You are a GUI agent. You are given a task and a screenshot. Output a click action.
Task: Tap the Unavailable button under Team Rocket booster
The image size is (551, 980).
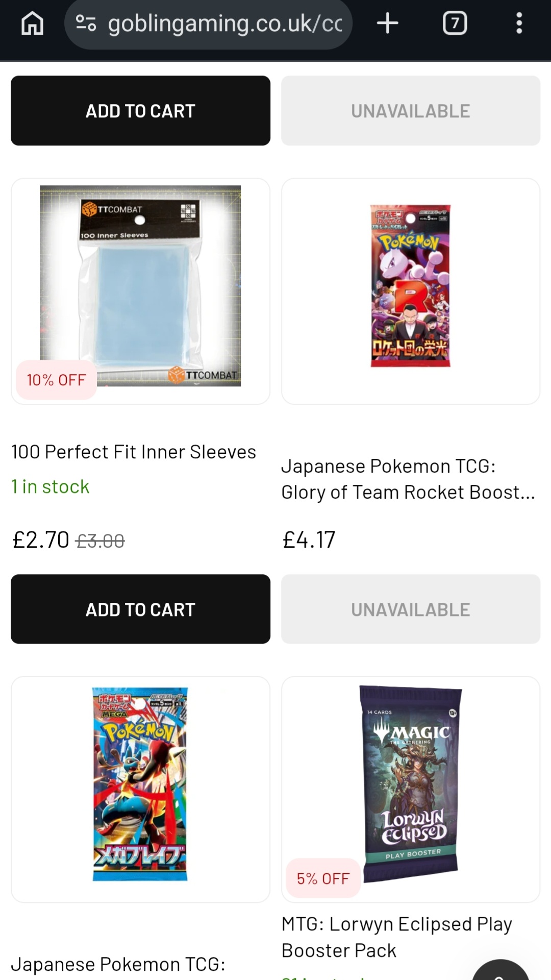(411, 609)
